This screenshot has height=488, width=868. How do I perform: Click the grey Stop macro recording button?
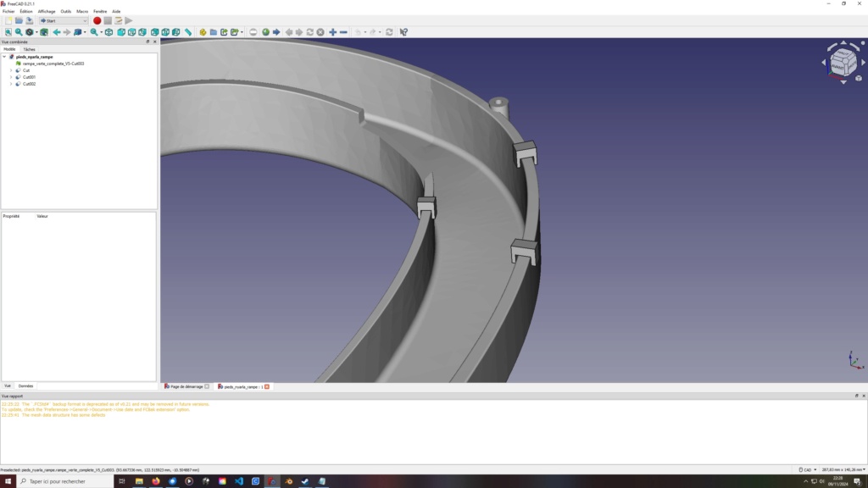(108, 20)
